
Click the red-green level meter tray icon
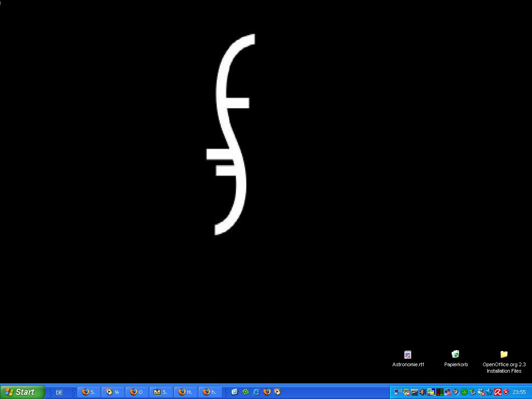pos(440,392)
